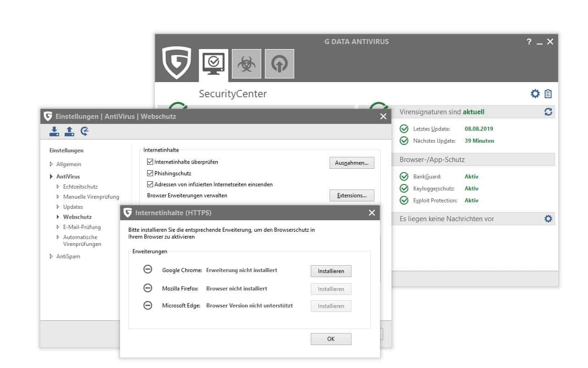This screenshot has height=368, width=588.
Task: Expand the AntiSpam tree node
Action: (51, 256)
